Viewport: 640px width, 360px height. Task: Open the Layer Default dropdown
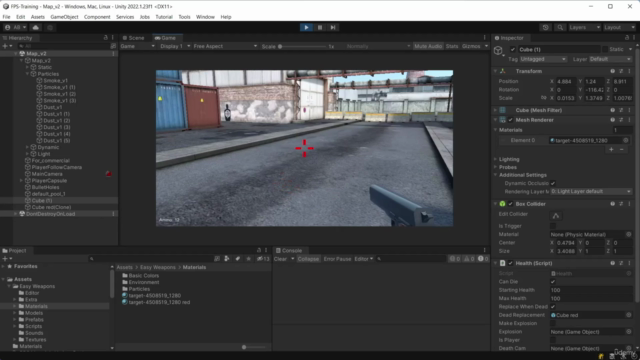610,59
